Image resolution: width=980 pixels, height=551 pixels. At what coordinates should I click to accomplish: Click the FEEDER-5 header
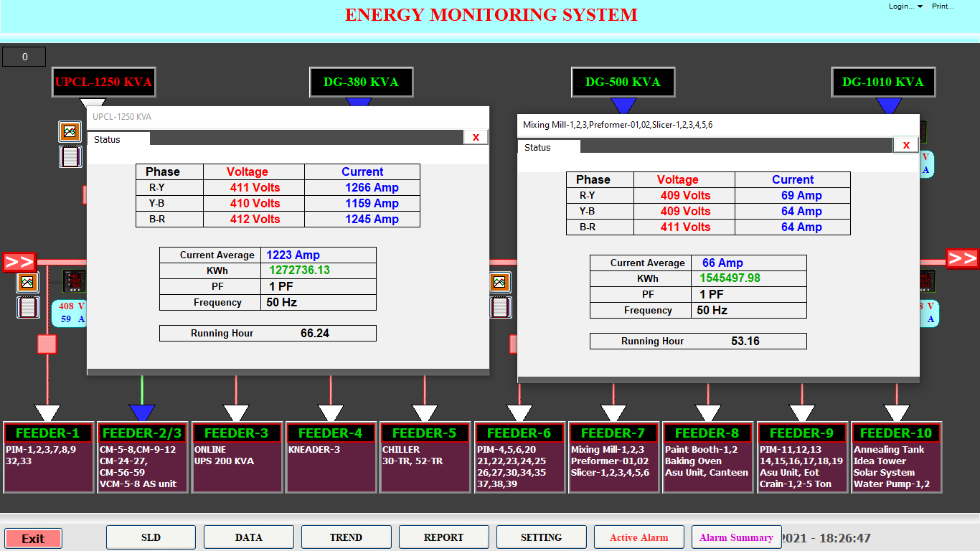click(425, 433)
